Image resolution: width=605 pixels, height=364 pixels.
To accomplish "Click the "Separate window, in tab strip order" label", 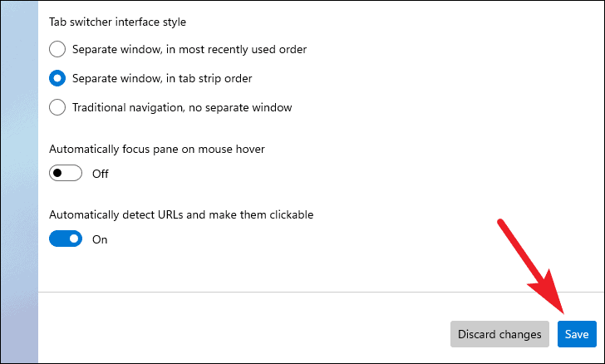I will point(162,78).
